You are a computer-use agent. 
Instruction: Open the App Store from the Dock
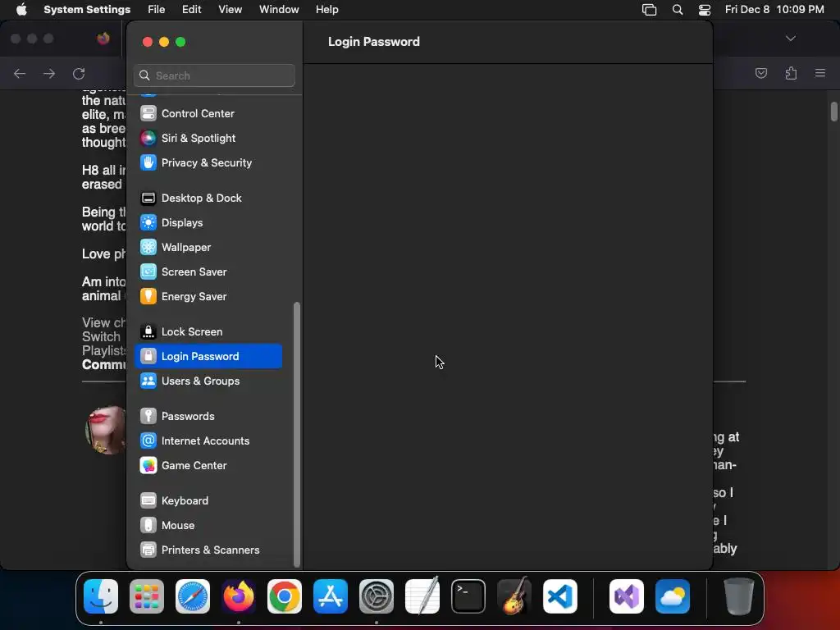tap(331, 596)
